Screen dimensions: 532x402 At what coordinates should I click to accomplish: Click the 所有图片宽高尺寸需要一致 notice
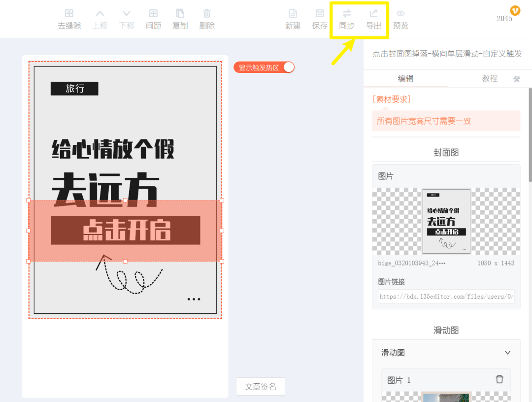click(446, 121)
